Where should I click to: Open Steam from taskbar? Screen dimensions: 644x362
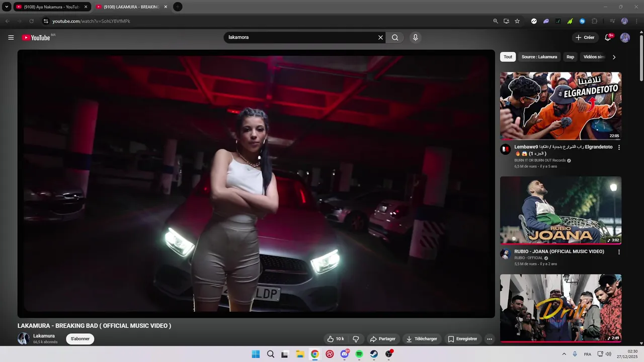pos(374,354)
